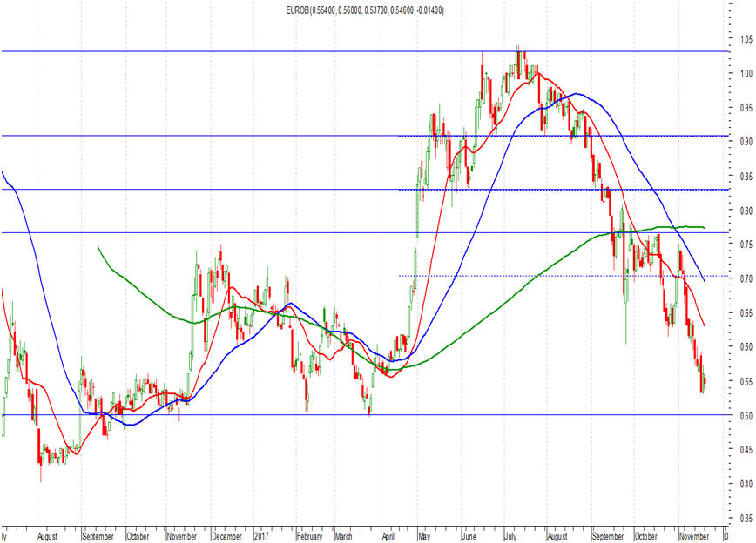Image resolution: width=756 pixels, height=543 pixels.
Task: Click the 0.55 price axis label
Action: 746,381
